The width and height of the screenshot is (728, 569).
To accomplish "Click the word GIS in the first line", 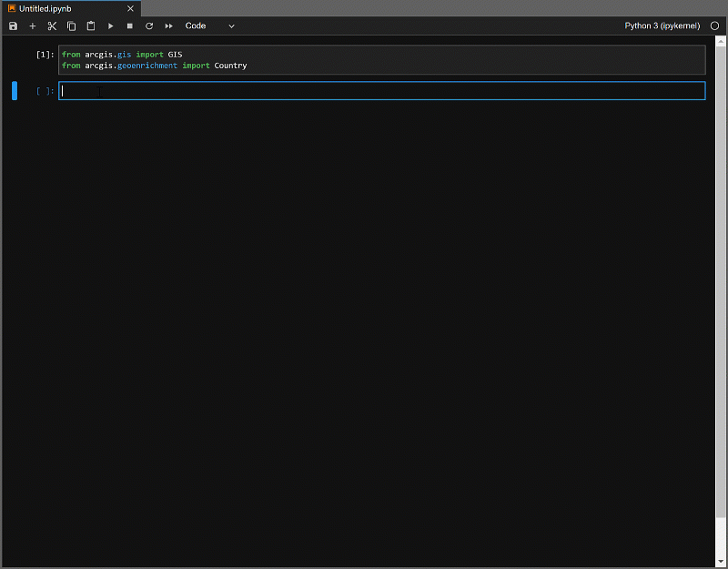I will pos(175,55).
